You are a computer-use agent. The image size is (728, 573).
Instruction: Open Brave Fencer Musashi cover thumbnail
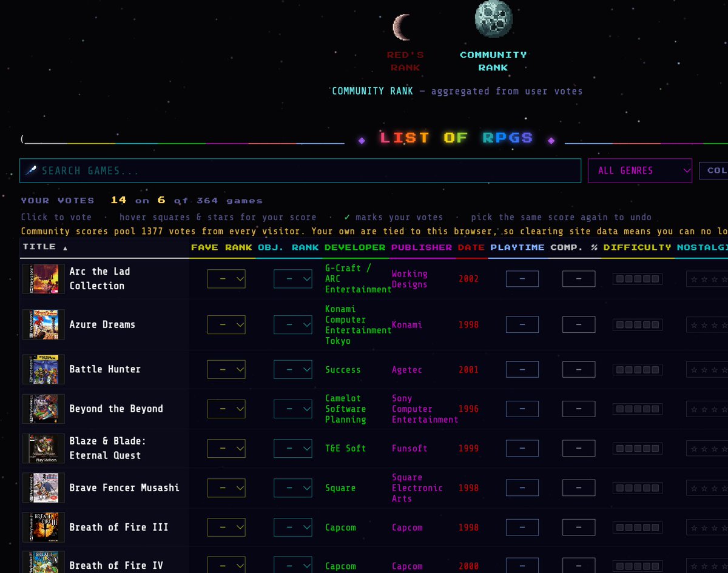[x=44, y=488]
